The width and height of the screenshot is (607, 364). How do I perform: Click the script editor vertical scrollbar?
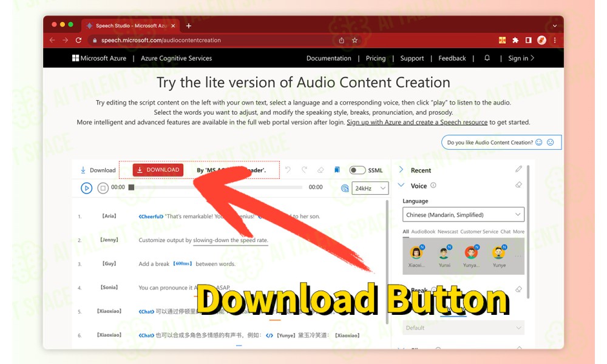pyautogui.click(x=387, y=262)
